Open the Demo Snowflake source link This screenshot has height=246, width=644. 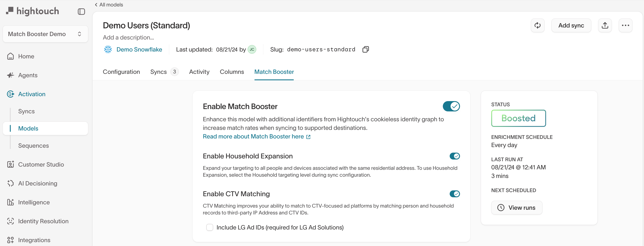click(139, 49)
